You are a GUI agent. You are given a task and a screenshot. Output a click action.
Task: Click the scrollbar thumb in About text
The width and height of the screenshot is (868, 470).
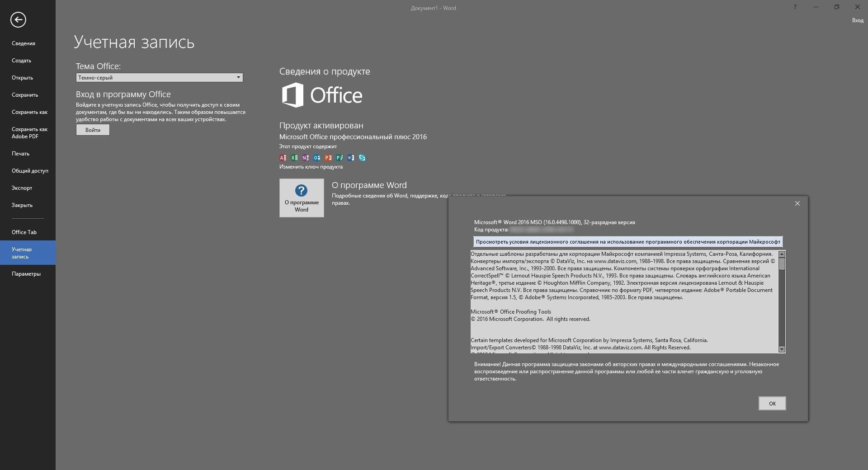click(x=782, y=264)
